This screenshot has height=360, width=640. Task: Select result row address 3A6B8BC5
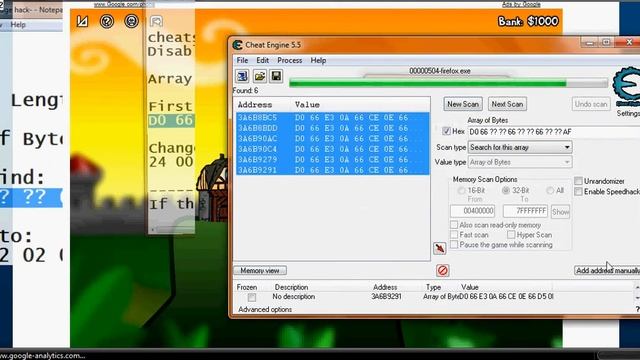332,118
